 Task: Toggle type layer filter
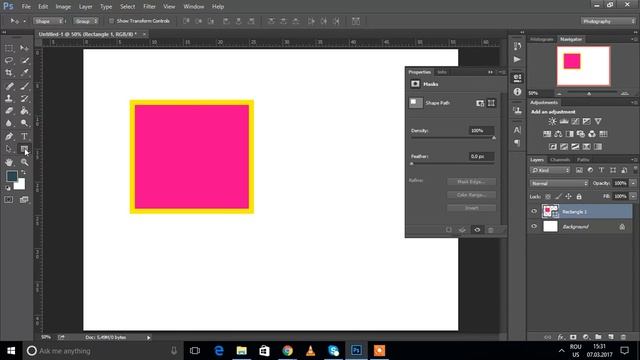[x=601, y=170]
